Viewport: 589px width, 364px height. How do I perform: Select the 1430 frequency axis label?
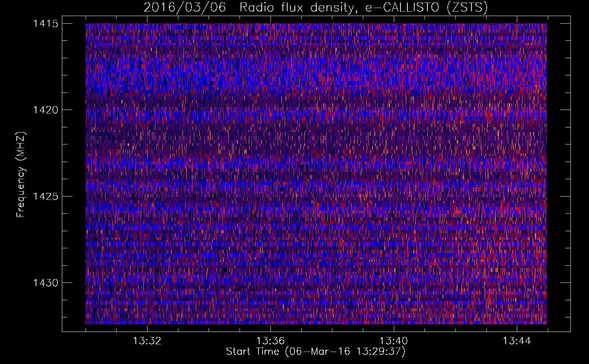(x=46, y=283)
